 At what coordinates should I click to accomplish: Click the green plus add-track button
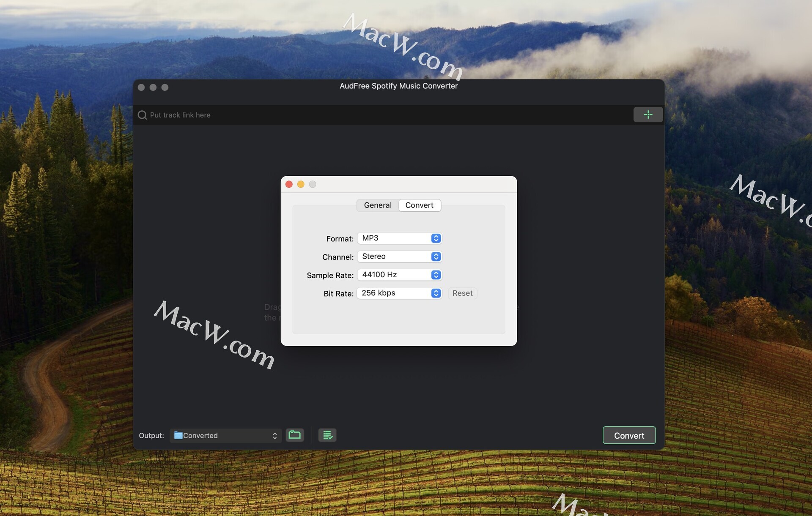click(648, 115)
